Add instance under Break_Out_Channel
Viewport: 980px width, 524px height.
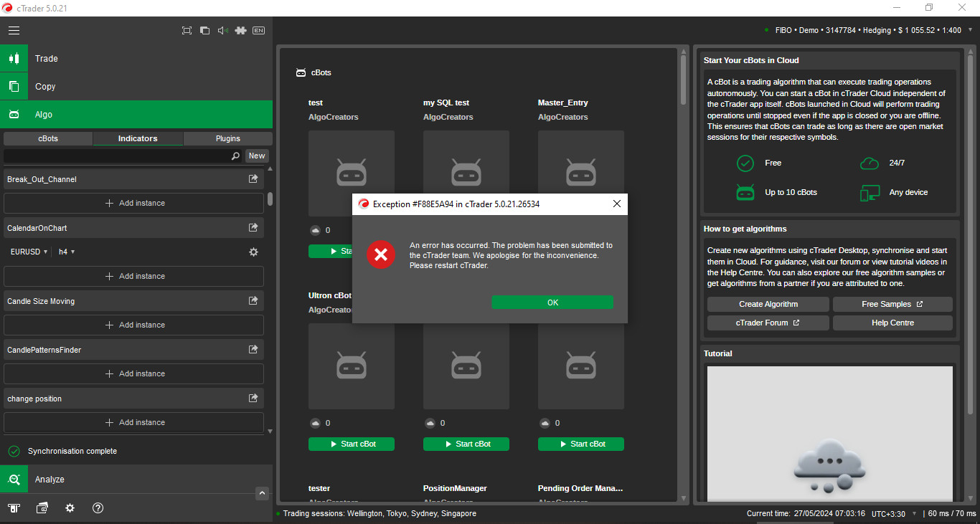[x=134, y=203]
